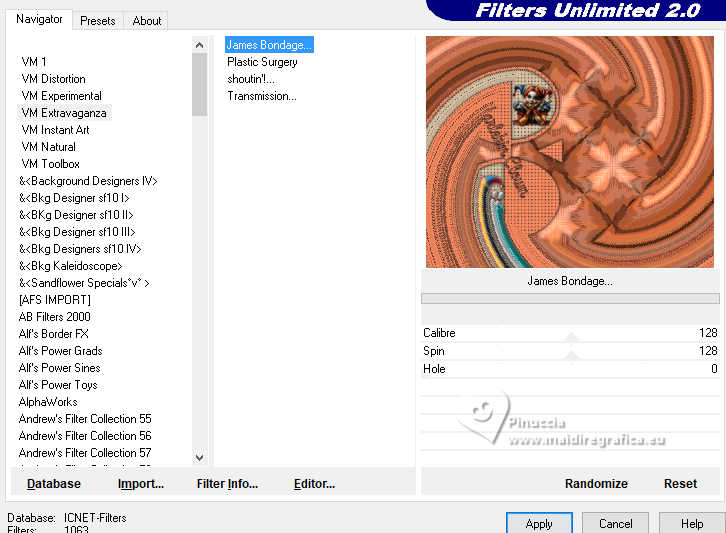Click the Spin slider
The width and height of the screenshot is (726, 533).
pyautogui.click(x=570, y=351)
